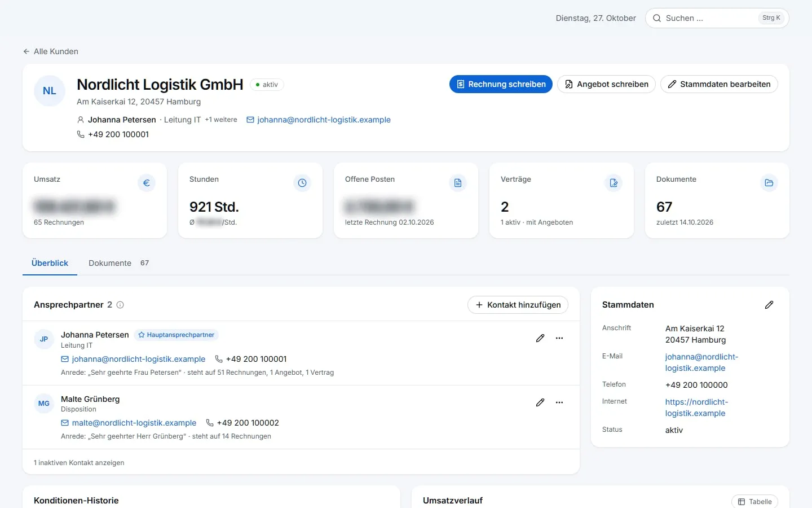Edit Malte Grünberg contact with pencil icon
812x508 pixels.
pos(540,402)
